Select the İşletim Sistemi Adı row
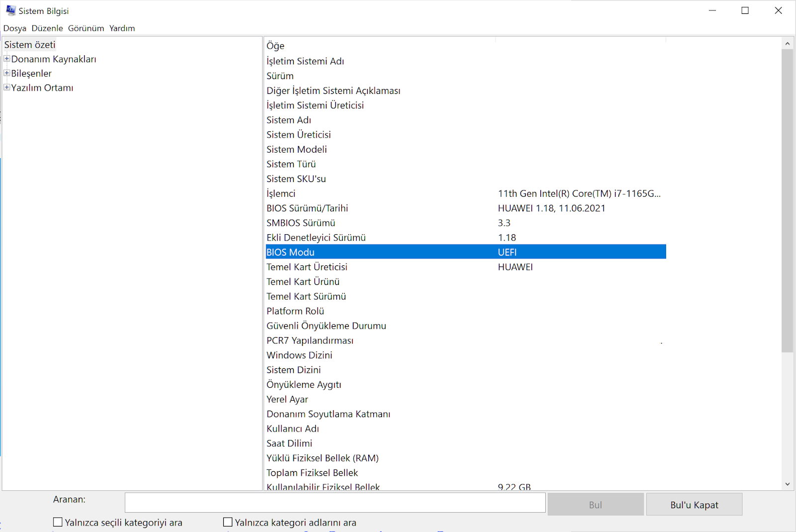The width and height of the screenshot is (796, 532). [x=466, y=61]
